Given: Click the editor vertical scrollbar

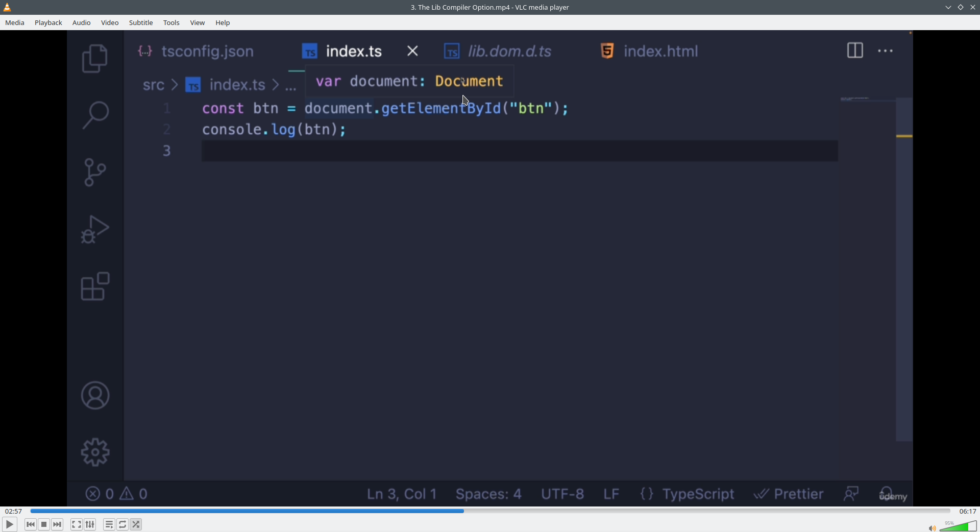Looking at the screenshot, I should click(904, 270).
